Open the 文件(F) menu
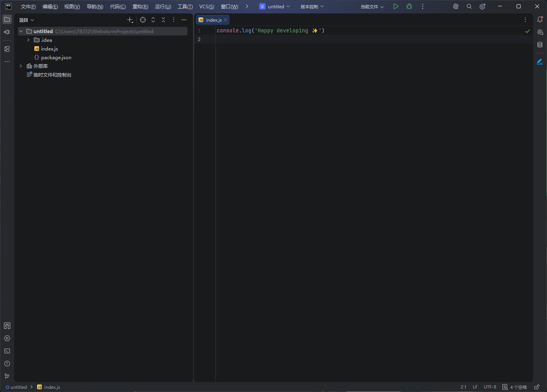This screenshot has width=547, height=392. [28, 6]
